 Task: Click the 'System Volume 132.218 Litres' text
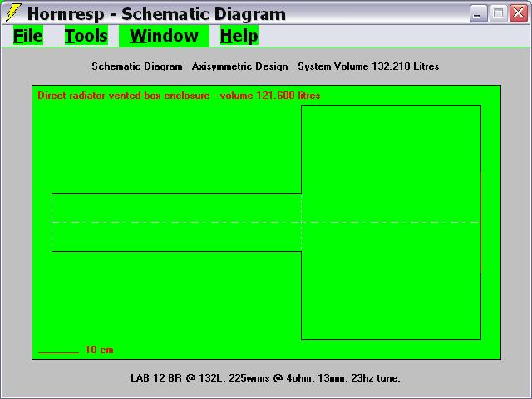tap(368, 66)
